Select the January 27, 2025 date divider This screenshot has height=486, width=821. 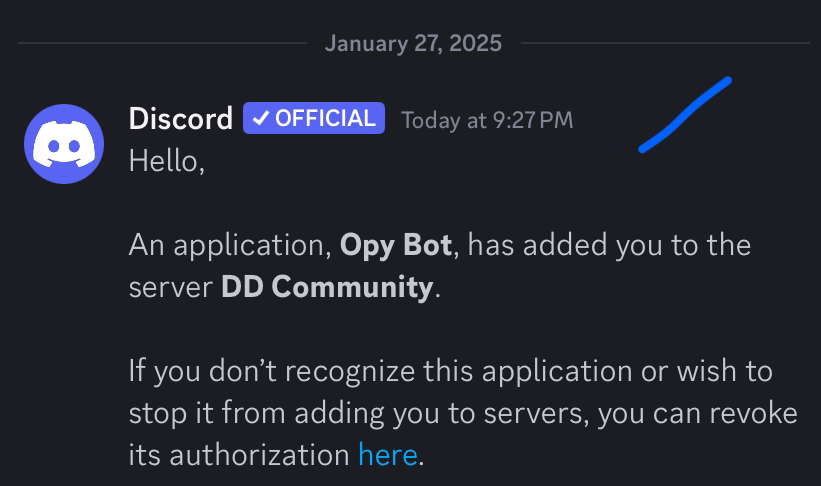click(413, 43)
